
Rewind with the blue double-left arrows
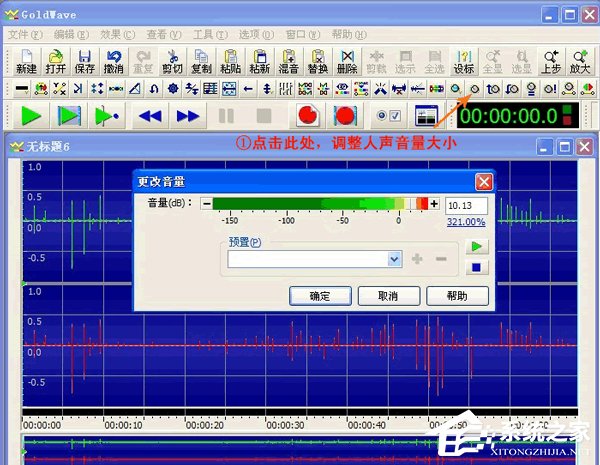click(x=150, y=116)
